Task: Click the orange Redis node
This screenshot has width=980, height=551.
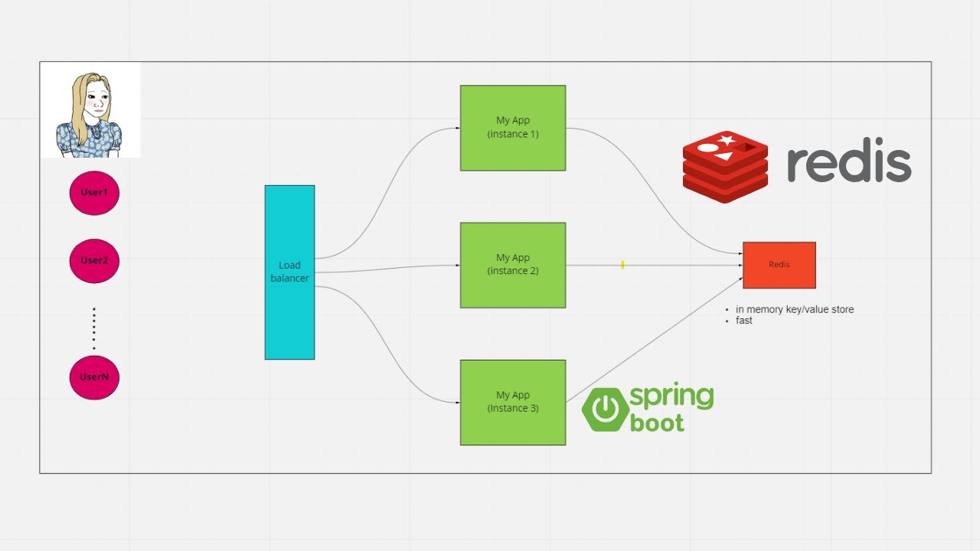Action: (779, 265)
